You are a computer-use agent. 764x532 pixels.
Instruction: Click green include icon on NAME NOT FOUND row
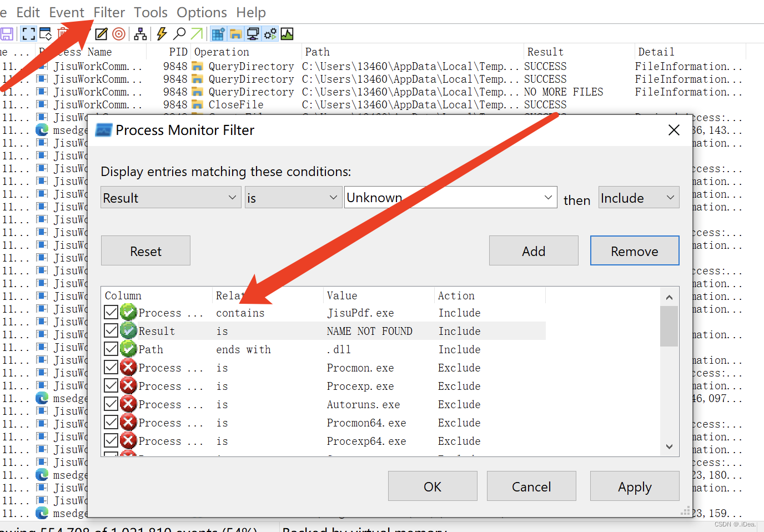pyautogui.click(x=128, y=330)
